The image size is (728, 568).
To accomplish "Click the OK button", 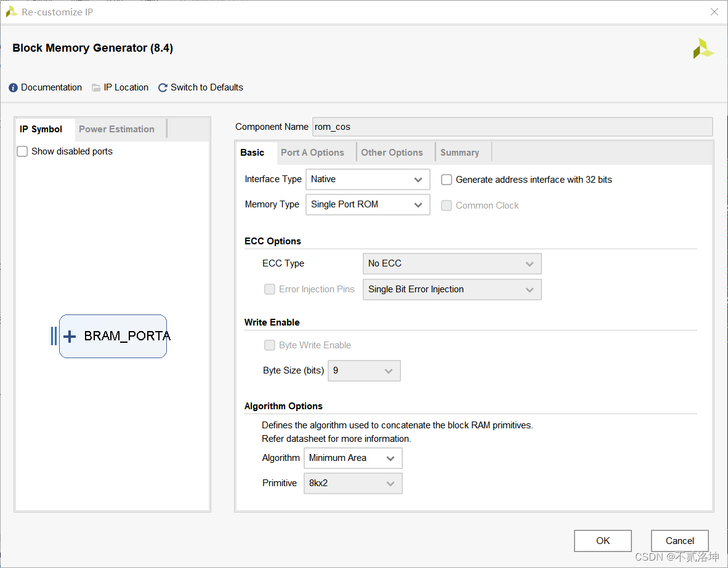I will [602, 541].
